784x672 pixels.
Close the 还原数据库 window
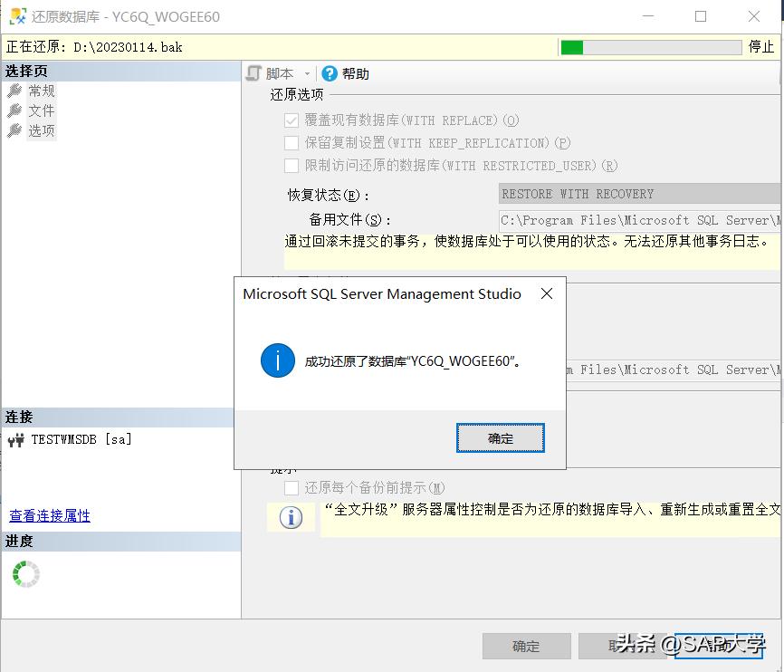(x=753, y=16)
